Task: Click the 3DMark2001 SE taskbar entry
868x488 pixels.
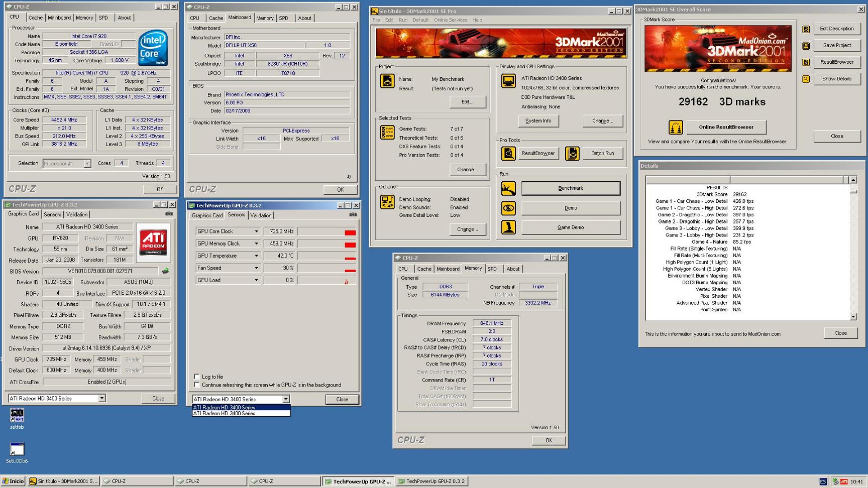Action: tap(64, 481)
